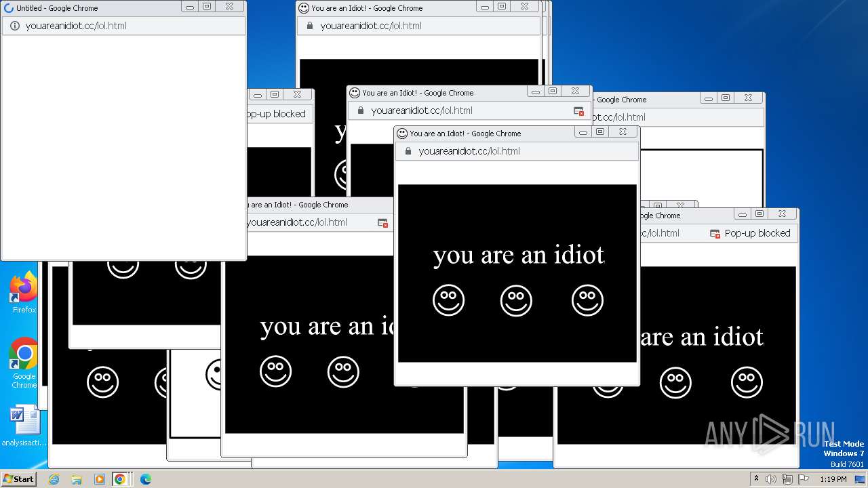Launch Microsoft Edge from the taskbar
Image resolution: width=868 pixels, height=488 pixels.
coord(145,479)
